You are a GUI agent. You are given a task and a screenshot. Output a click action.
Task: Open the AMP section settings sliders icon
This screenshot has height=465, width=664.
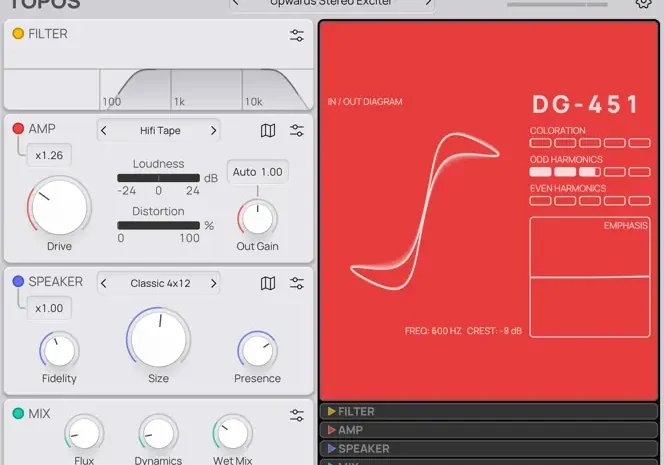[296, 130]
